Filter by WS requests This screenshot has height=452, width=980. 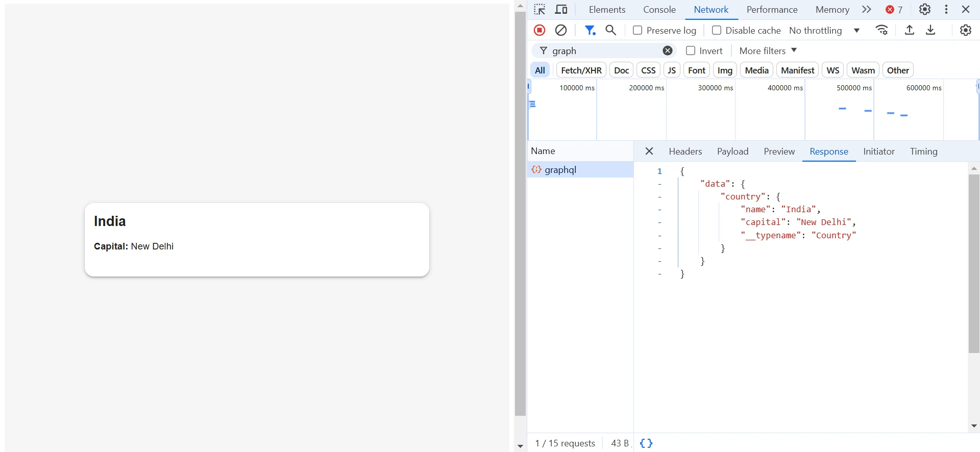click(833, 70)
